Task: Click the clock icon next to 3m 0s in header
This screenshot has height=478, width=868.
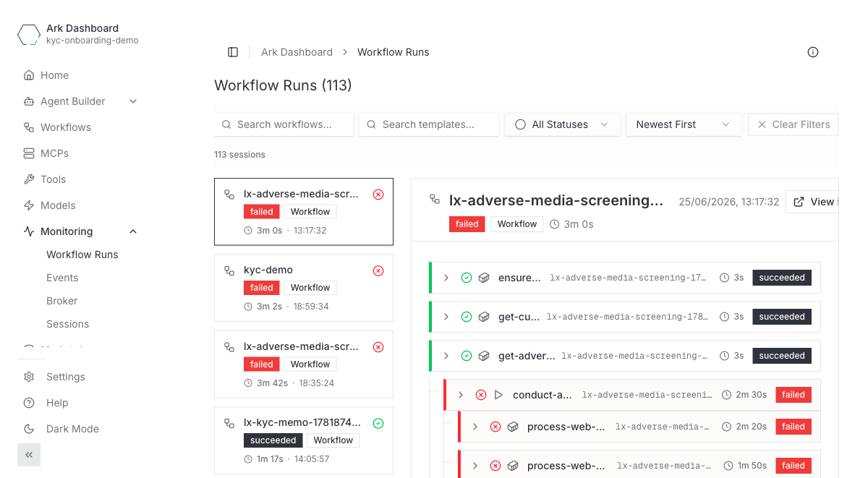Action: click(555, 224)
